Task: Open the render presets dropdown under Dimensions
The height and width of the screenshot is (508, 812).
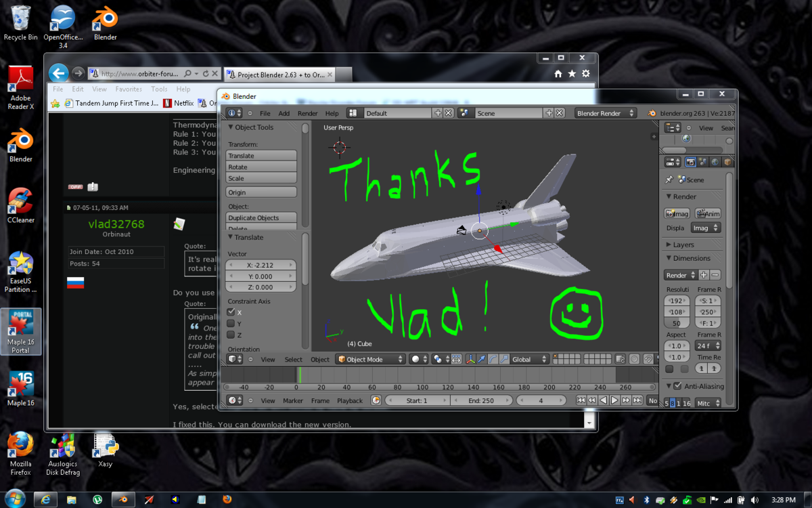Action: pos(680,275)
